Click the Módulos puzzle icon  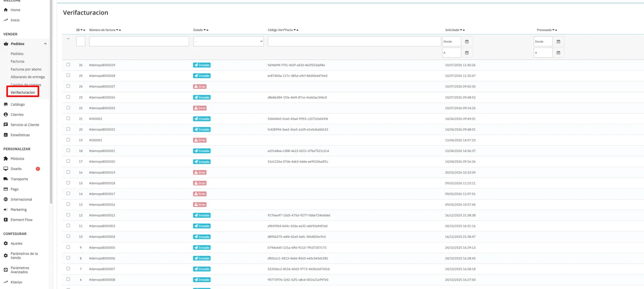6,159
